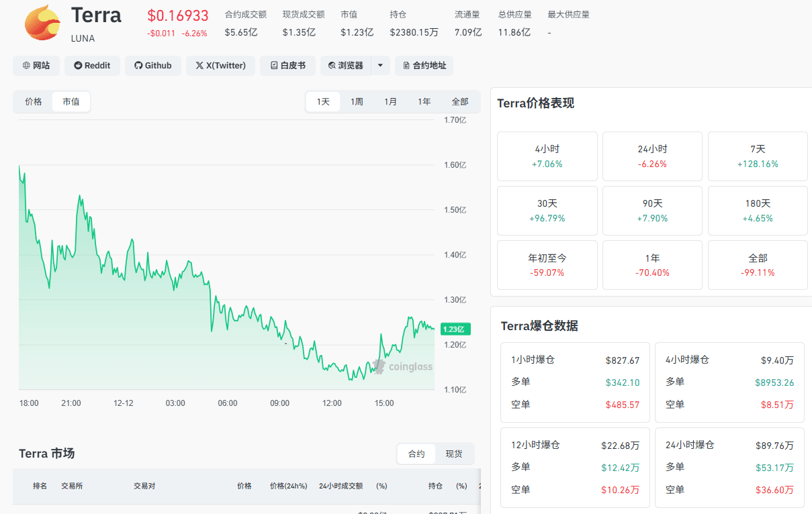
Task: Click the 合约成交额 $5.65亿 stat
Action: (245, 23)
